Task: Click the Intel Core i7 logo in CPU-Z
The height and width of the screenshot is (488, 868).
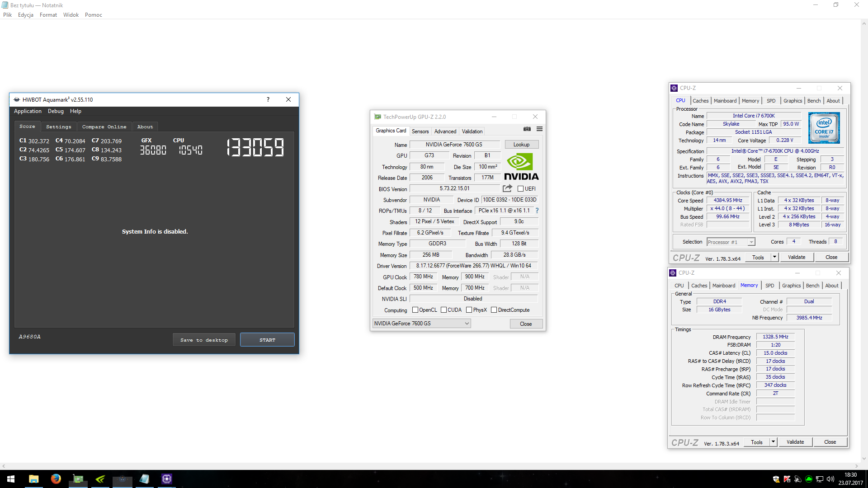Action: pyautogui.click(x=824, y=128)
